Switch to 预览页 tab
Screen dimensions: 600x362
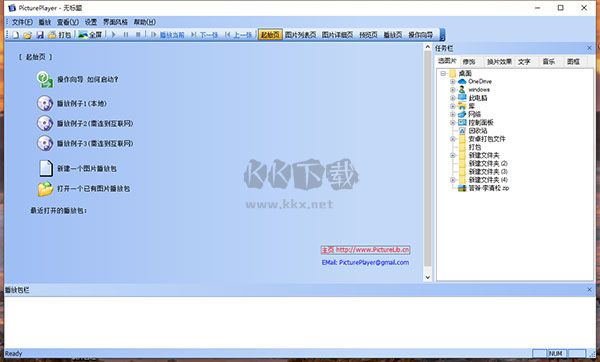coord(368,34)
